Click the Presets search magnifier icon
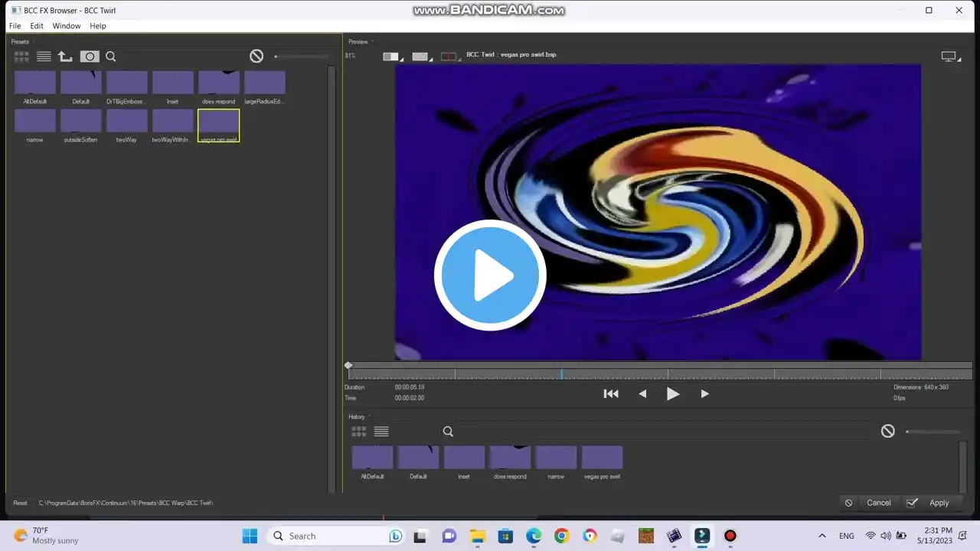Image resolution: width=980 pixels, height=551 pixels. coord(111,57)
